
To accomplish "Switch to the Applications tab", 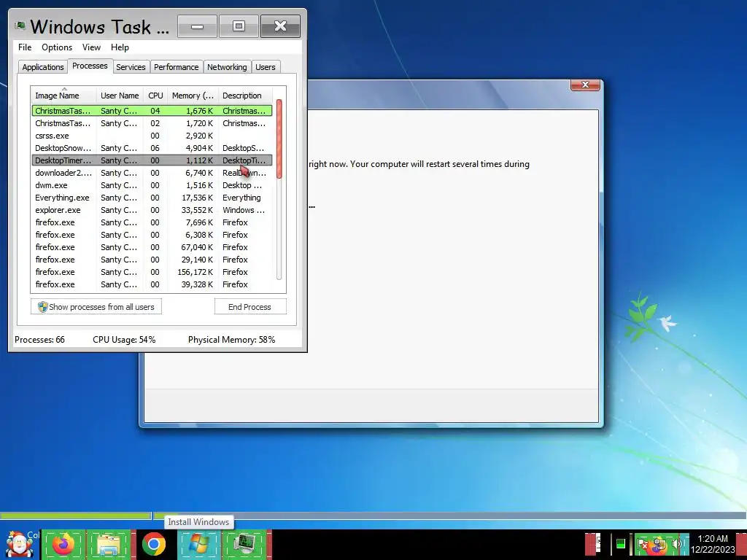I will click(x=43, y=67).
